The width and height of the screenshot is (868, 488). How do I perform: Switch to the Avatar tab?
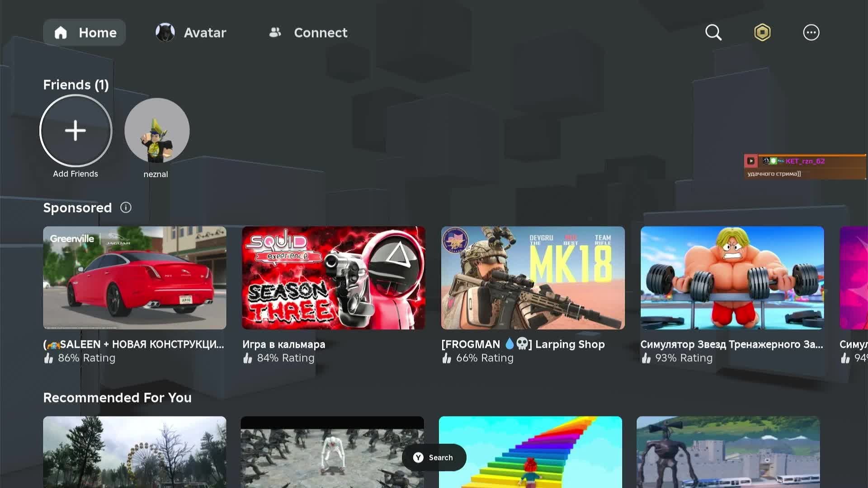191,33
